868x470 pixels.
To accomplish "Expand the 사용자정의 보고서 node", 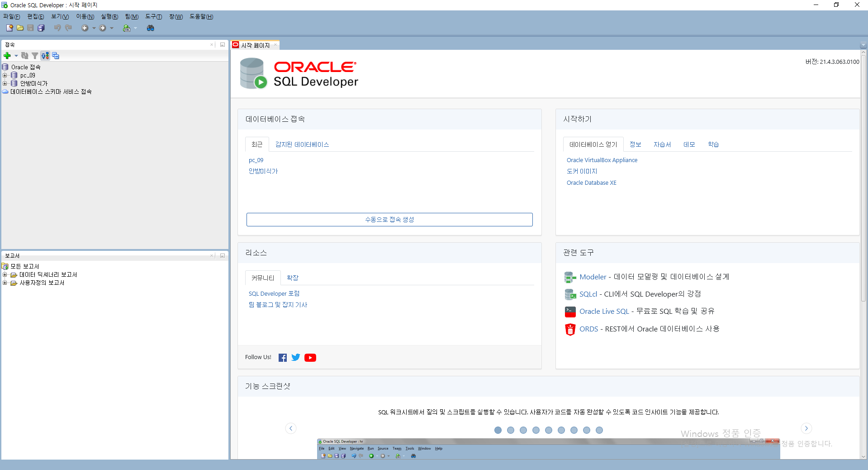I will (5, 283).
